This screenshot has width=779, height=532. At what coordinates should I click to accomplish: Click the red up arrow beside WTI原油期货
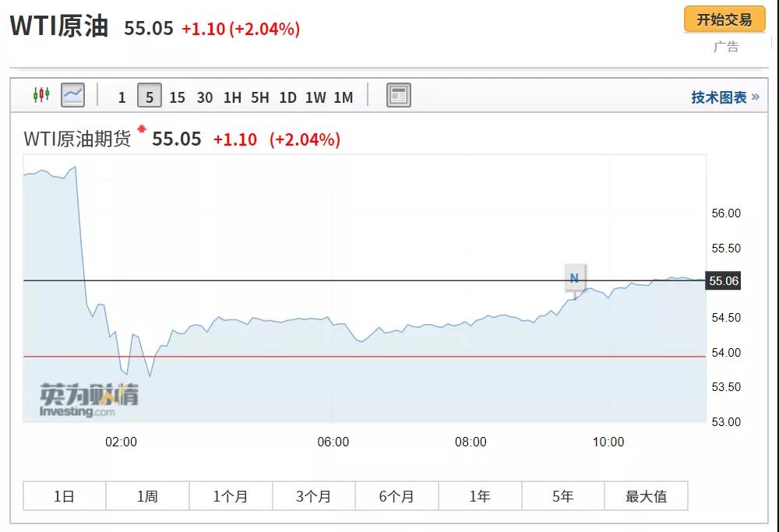click(x=142, y=129)
